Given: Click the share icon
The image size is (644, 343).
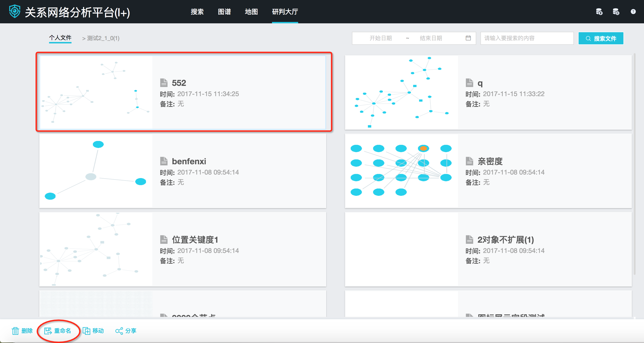Looking at the screenshot, I should pyautogui.click(x=119, y=331).
